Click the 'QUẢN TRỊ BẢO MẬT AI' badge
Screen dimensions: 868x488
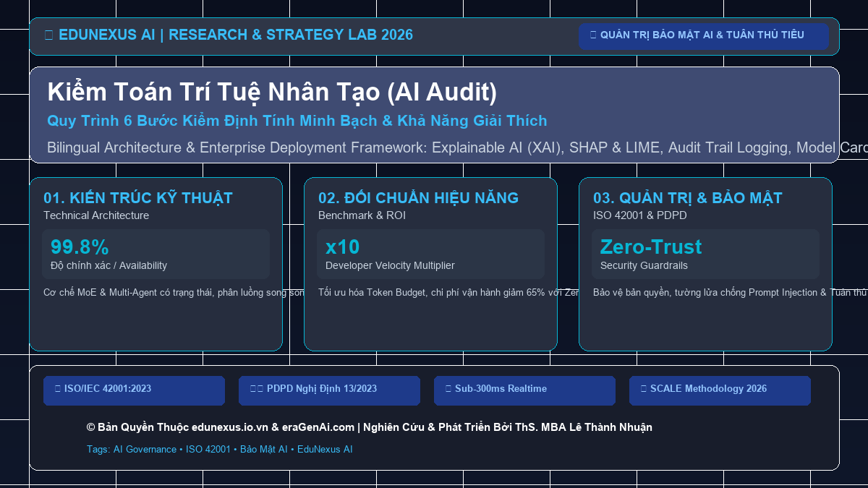pyautogui.click(x=703, y=36)
